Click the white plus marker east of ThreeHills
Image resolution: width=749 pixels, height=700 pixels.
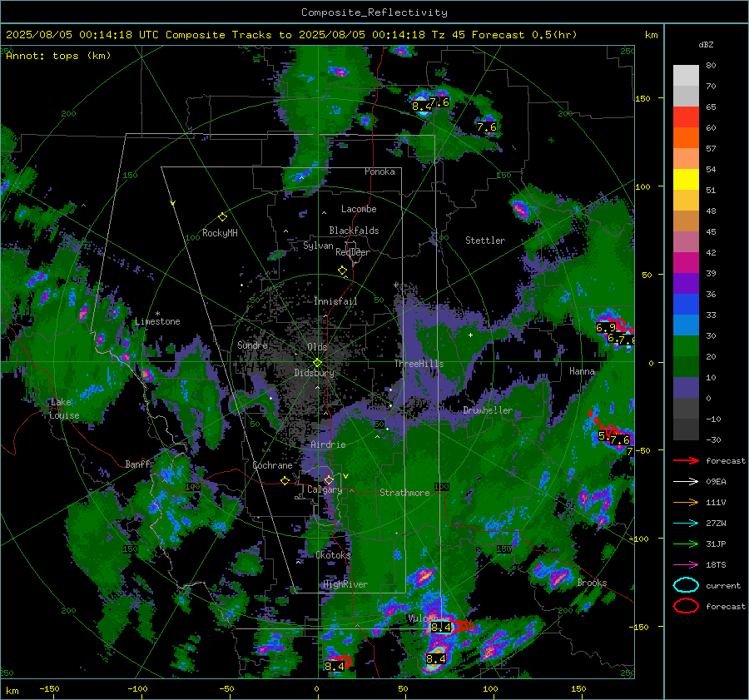[x=470, y=335]
